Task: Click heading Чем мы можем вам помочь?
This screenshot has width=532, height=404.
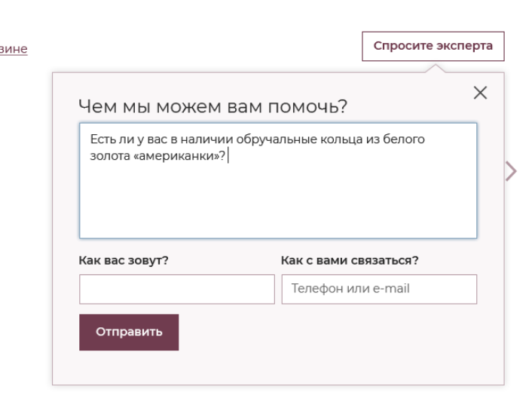Action: [212, 106]
